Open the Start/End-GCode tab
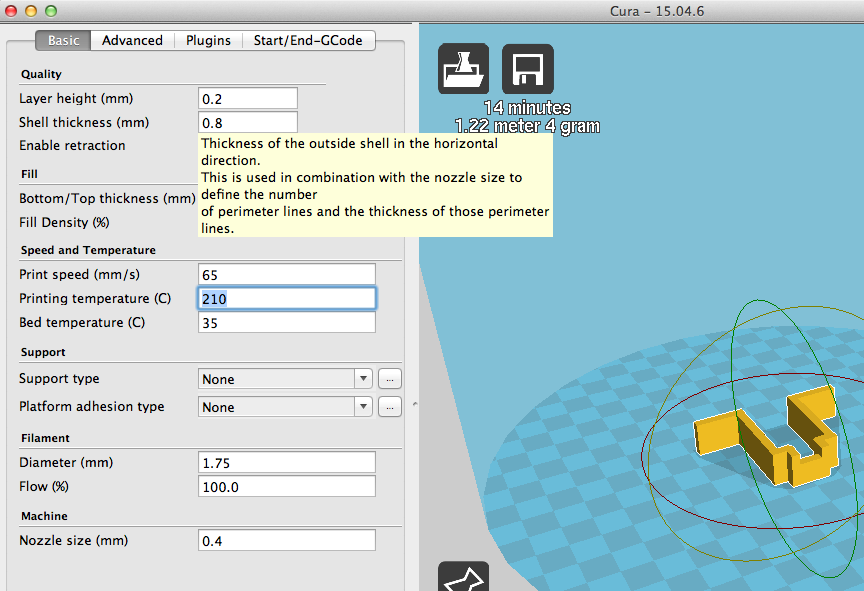The height and width of the screenshot is (591, 864). (x=308, y=40)
